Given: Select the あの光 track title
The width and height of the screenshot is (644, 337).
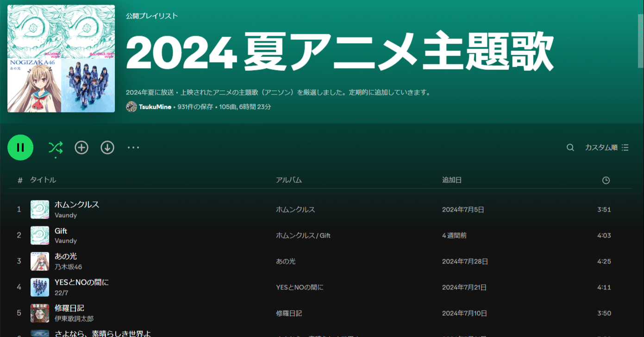Looking at the screenshot, I should click(x=66, y=256).
